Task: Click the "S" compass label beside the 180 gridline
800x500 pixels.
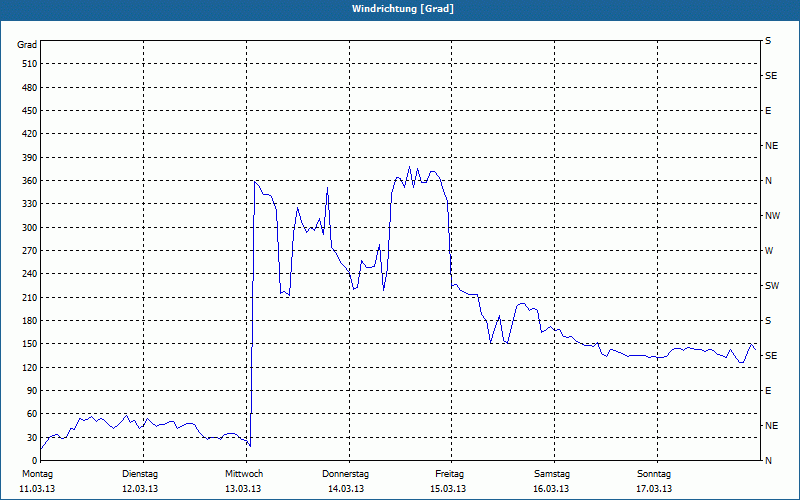Action: pyautogui.click(x=768, y=321)
